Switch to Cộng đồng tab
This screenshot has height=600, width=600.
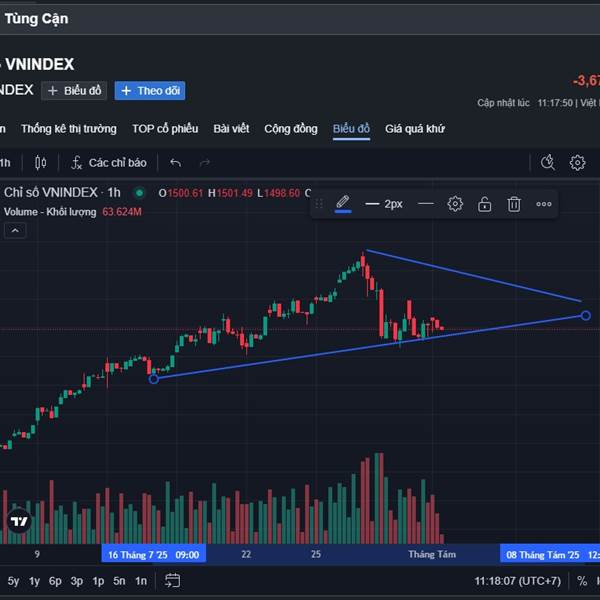[x=291, y=129]
